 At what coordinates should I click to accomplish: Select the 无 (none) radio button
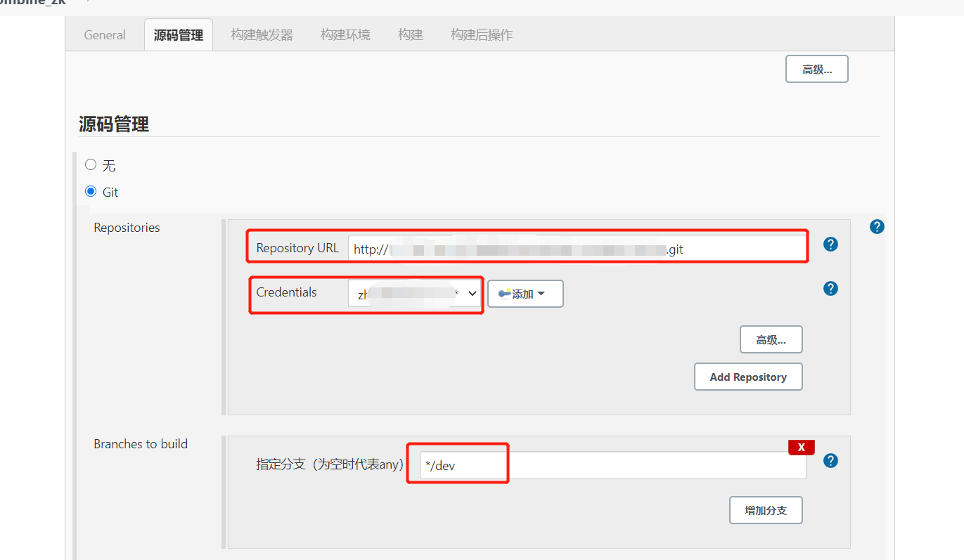91,165
